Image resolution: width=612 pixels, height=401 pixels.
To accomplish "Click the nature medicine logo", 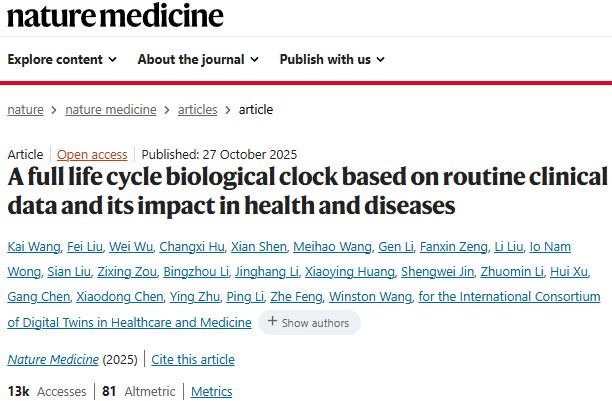I will pyautogui.click(x=116, y=15).
